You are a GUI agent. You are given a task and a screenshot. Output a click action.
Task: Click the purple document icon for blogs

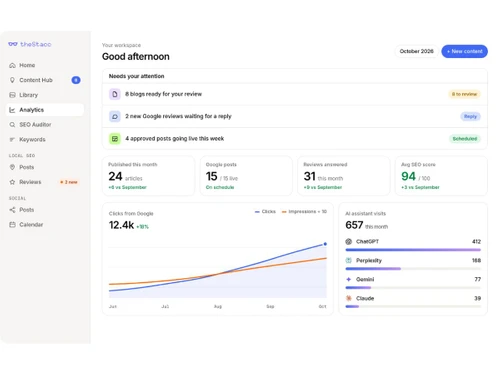click(x=115, y=94)
